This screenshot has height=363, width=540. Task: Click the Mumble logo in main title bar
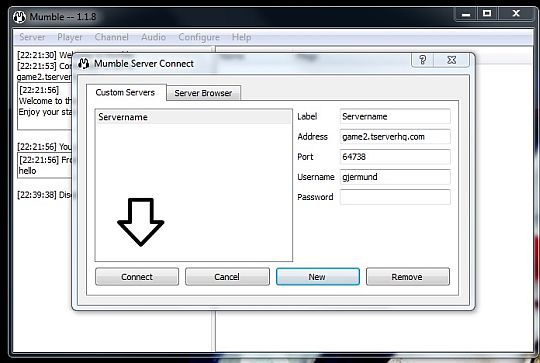tap(20, 17)
